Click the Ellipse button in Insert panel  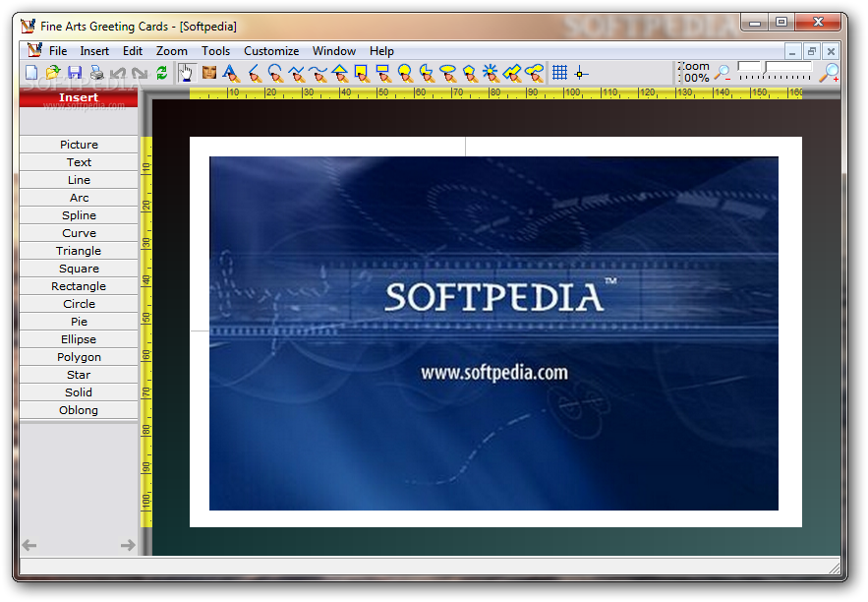click(x=79, y=339)
